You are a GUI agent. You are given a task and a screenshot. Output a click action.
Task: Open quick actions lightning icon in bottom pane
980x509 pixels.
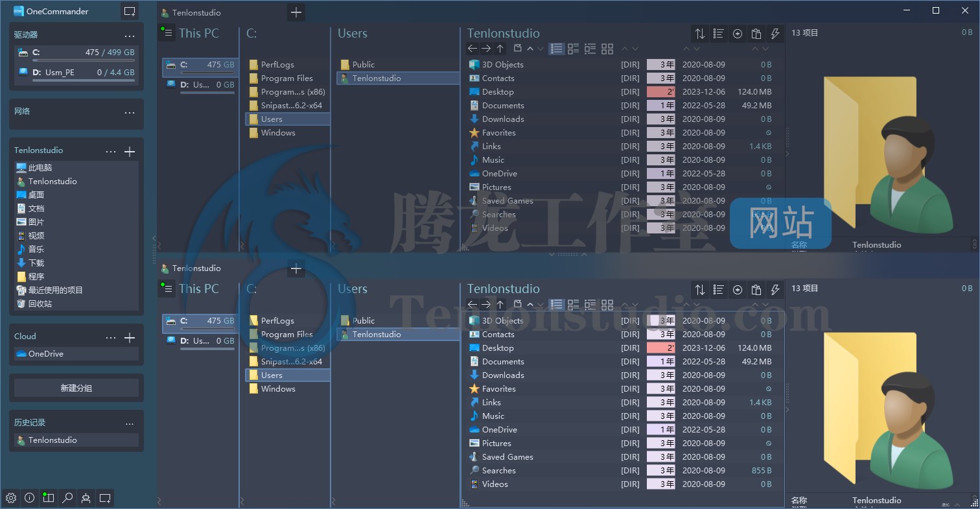point(775,290)
